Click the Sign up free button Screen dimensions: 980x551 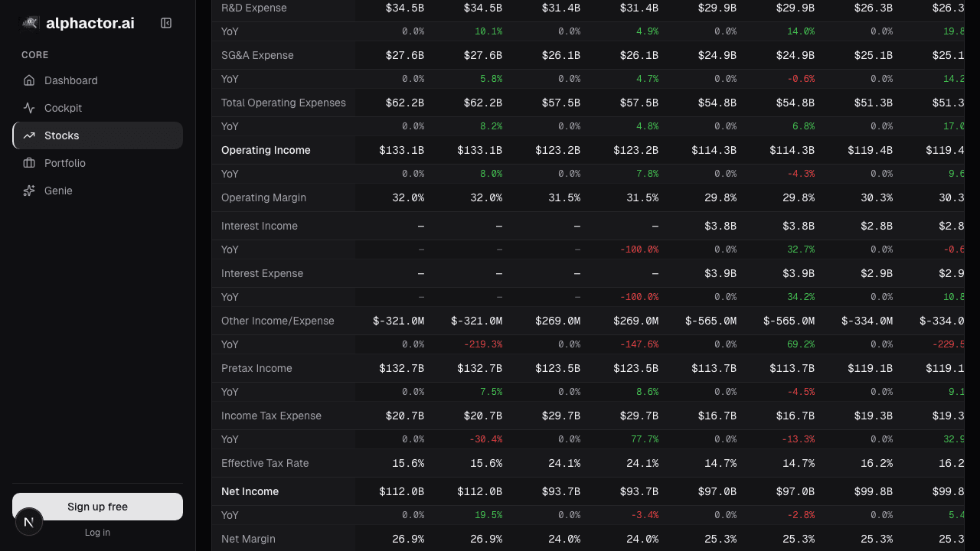(x=97, y=507)
